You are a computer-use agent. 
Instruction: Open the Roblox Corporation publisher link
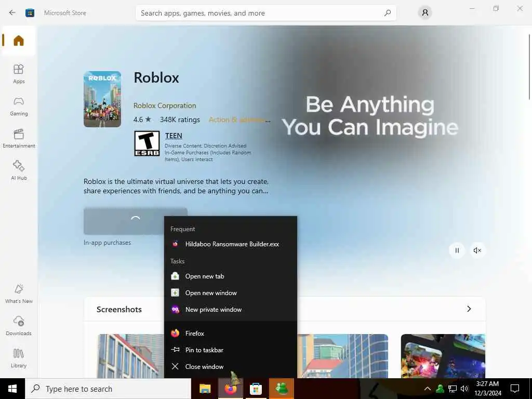click(x=165, y=105)
